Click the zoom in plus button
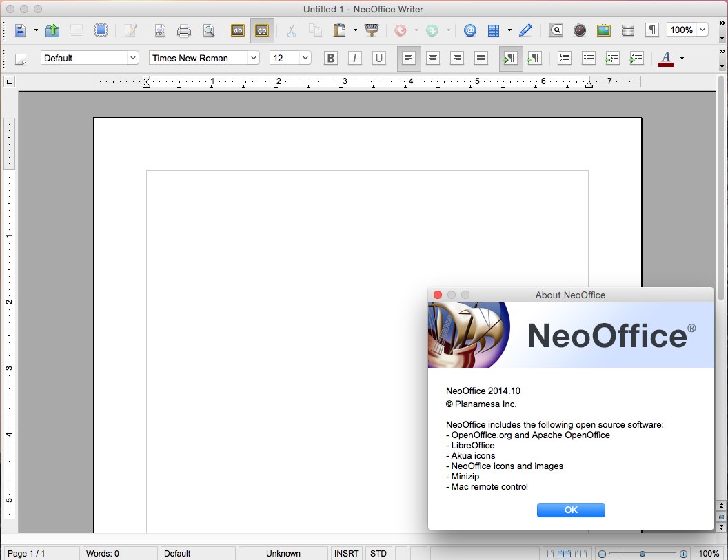Image resolution: width=728 pixels, height=560 pixels. [x=683, y=554]
